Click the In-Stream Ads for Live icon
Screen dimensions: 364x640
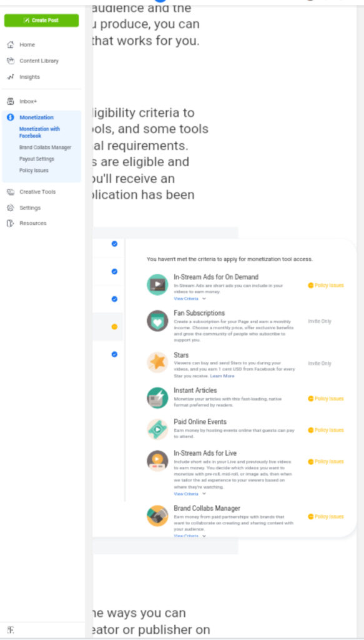pyautogui.click(x=157, y=461)
